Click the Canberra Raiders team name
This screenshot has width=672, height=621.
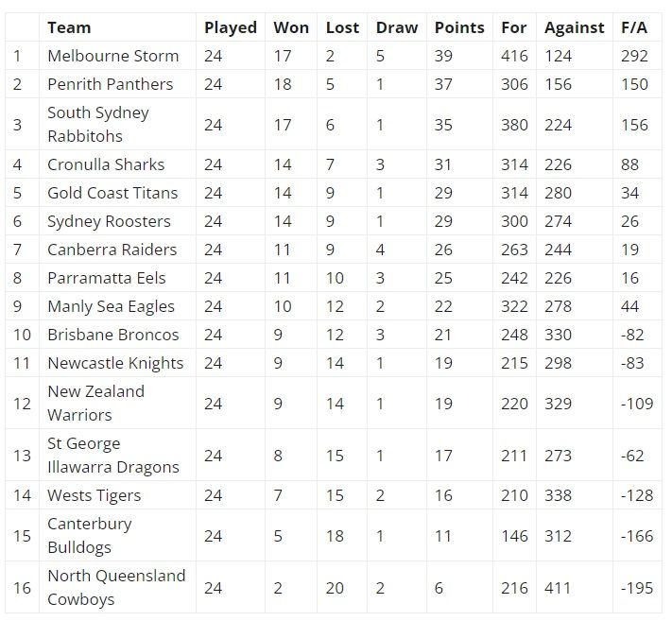tap(112, 250)
